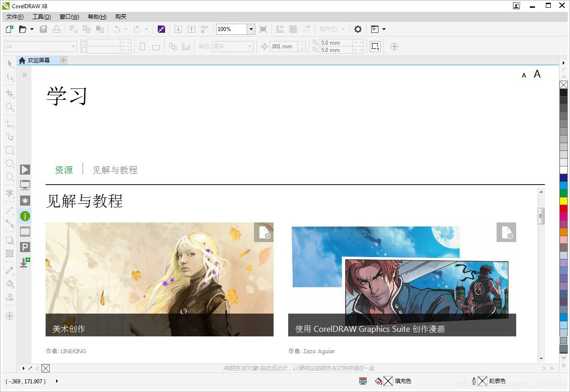Image resolution: width=570 pixels, height=392 pixels.
Task: Click the green info icon in the sidebar
Action: [25, 216]
